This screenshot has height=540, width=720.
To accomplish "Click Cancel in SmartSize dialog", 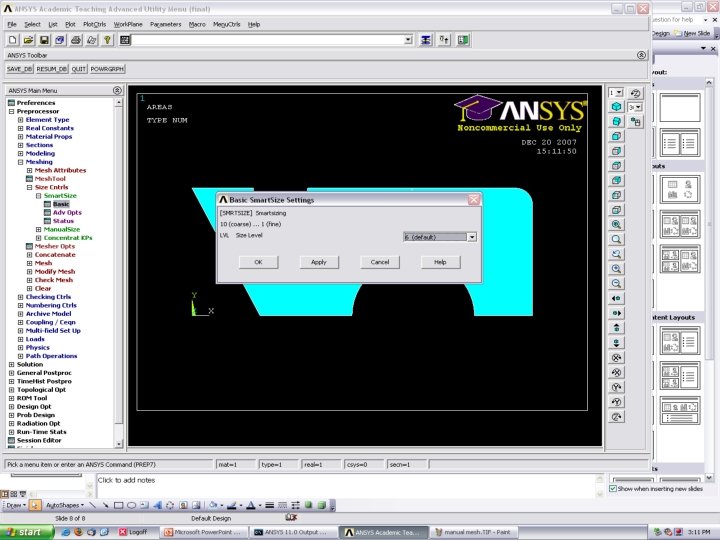I will point(380,262).
